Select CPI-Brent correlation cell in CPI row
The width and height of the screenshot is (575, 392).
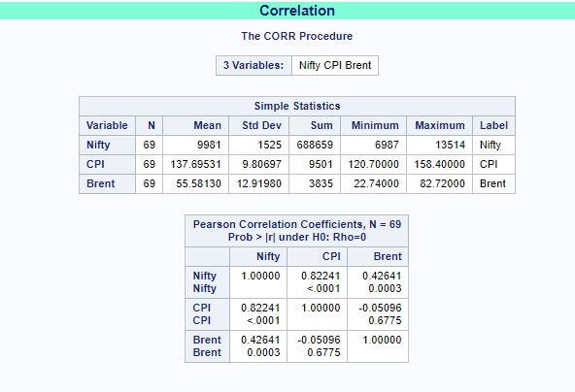[x=378, y=314]
